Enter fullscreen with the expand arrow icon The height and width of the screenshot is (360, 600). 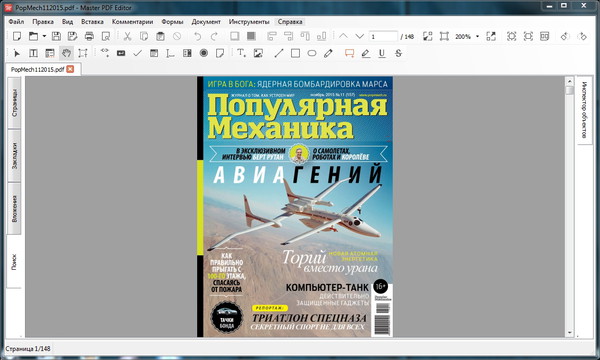491,36
